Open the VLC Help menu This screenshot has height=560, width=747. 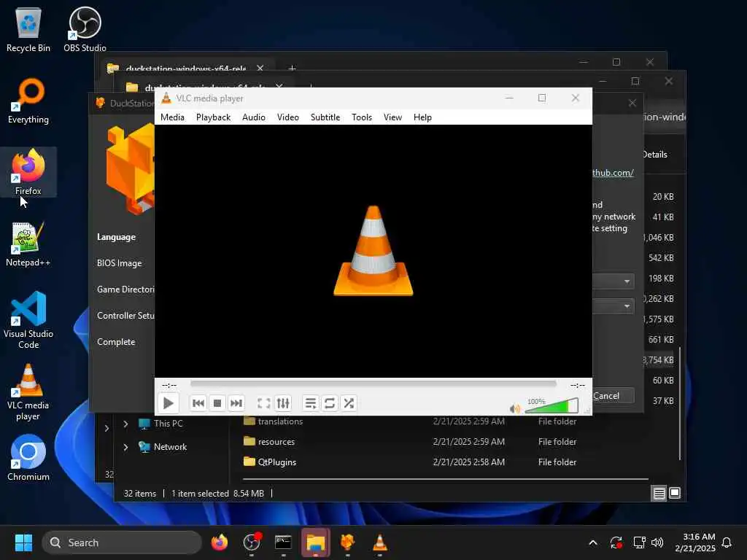[422, 117]
